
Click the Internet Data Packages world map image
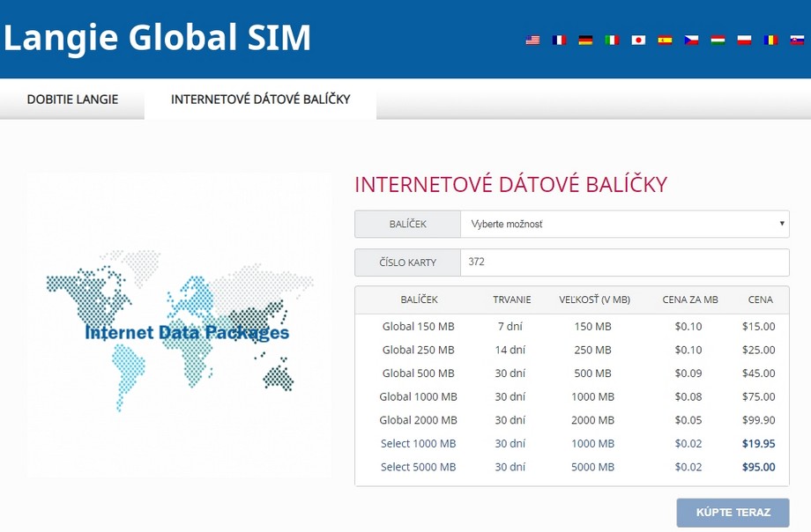coord(179,325)
